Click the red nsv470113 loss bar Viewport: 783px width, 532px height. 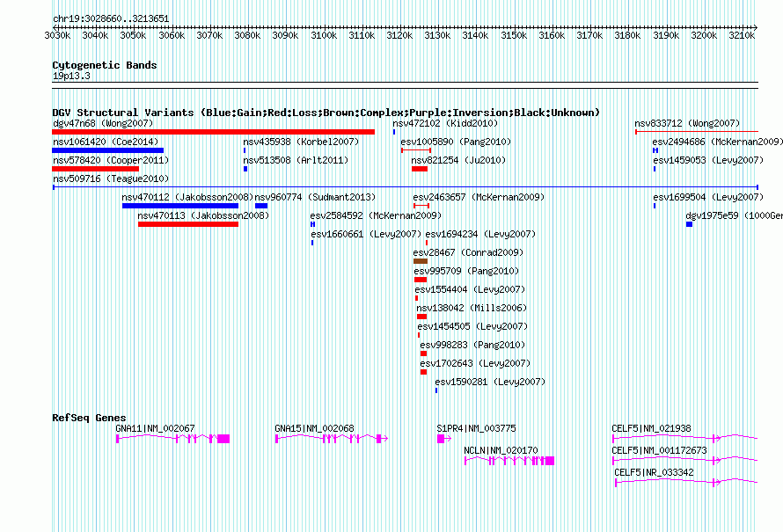(188, 224)
